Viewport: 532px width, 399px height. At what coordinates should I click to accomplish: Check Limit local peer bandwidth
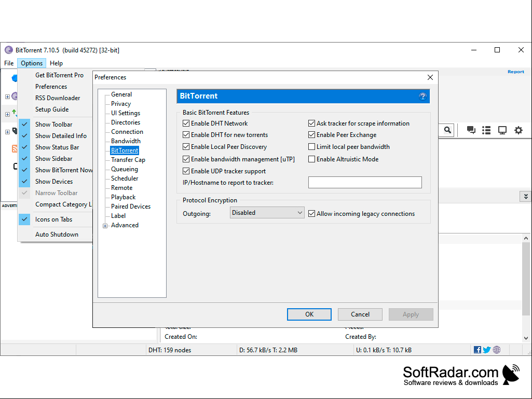coord(311,146)
